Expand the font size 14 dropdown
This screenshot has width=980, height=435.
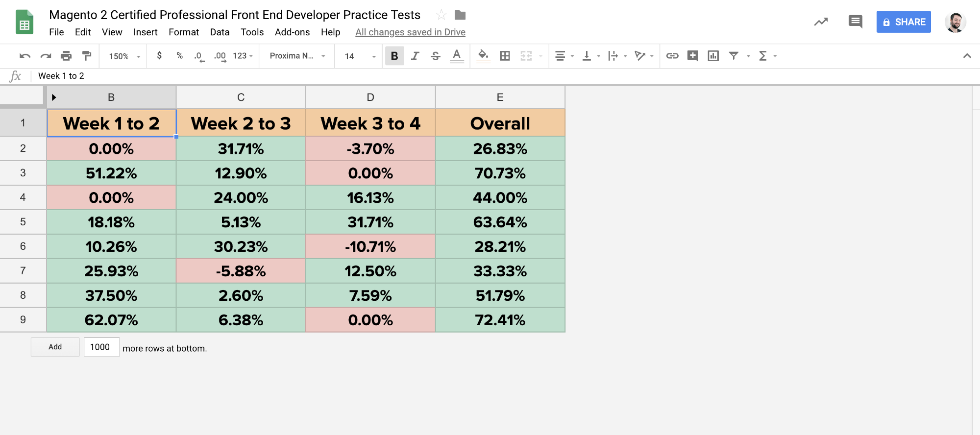tap(360, 56)
